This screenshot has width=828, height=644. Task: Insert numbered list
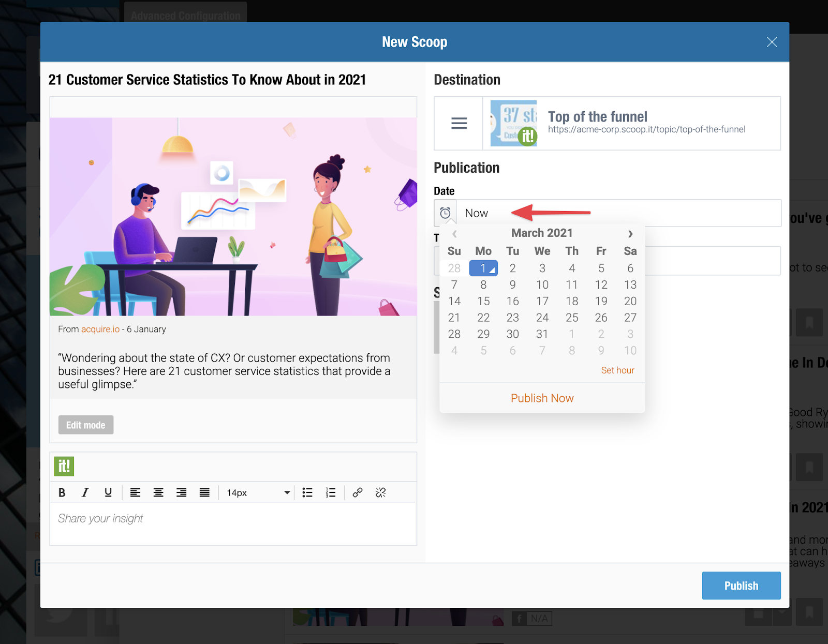coord(331,492)
